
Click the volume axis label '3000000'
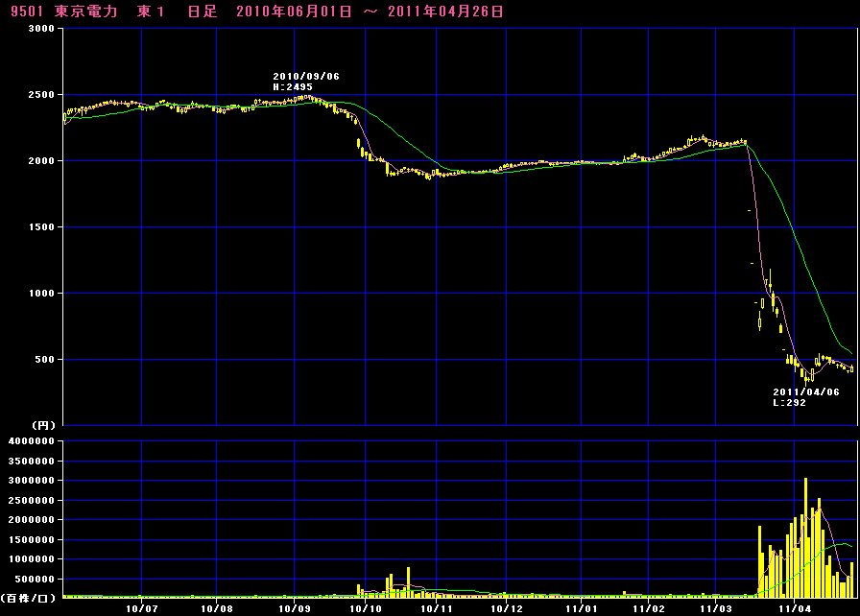coord(32,481)
